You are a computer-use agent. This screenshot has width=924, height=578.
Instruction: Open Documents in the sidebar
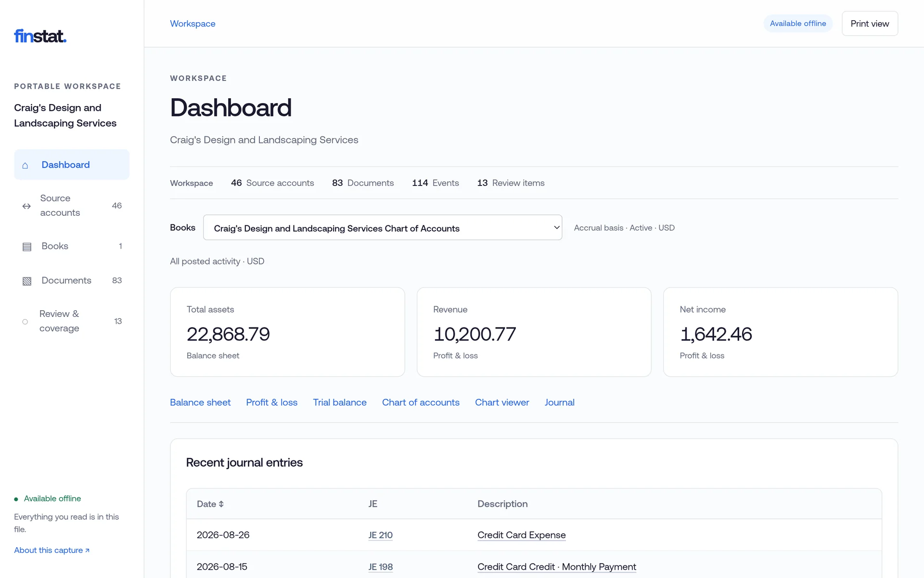[72, 280]
